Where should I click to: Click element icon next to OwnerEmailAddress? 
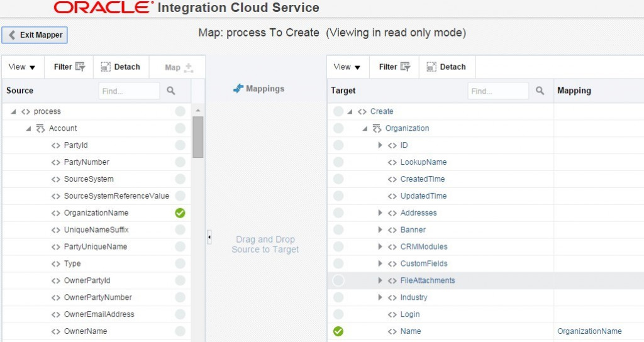pos(56,314)
